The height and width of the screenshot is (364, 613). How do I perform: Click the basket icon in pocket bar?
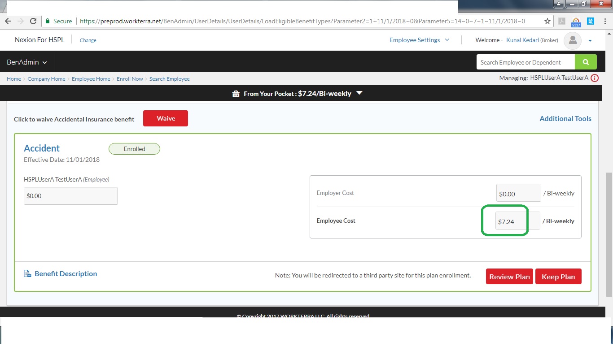236,94
